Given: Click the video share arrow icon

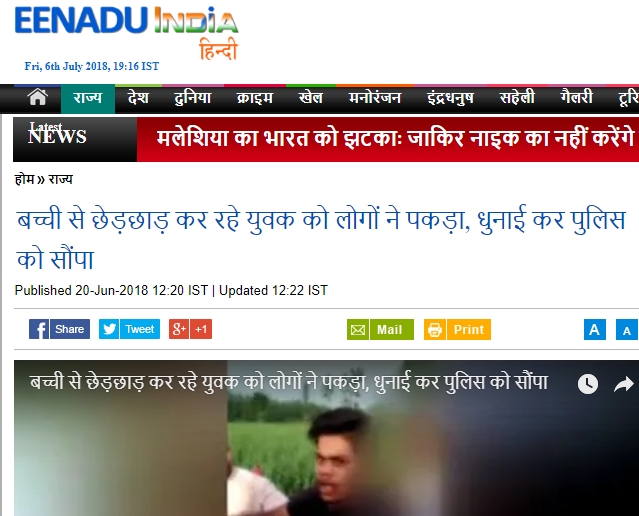Looking at the screenshot, I should [624, 384].
